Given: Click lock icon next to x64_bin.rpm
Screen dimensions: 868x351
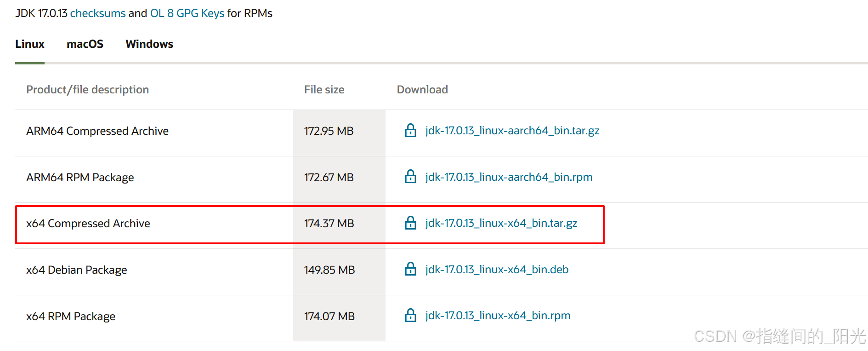Looking at the screenshot, I should [x=410, y=316].
